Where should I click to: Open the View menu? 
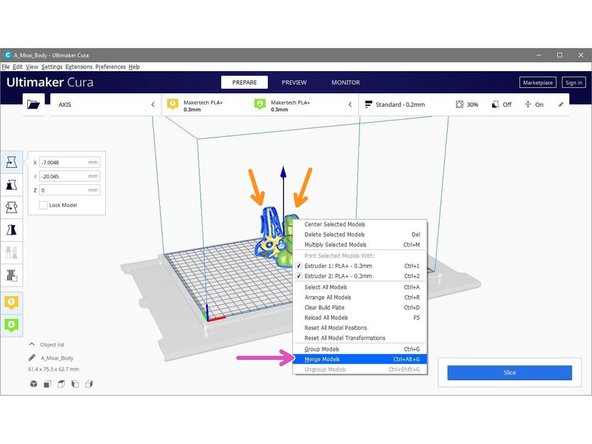pyautogui.click(x=32, y=67)
